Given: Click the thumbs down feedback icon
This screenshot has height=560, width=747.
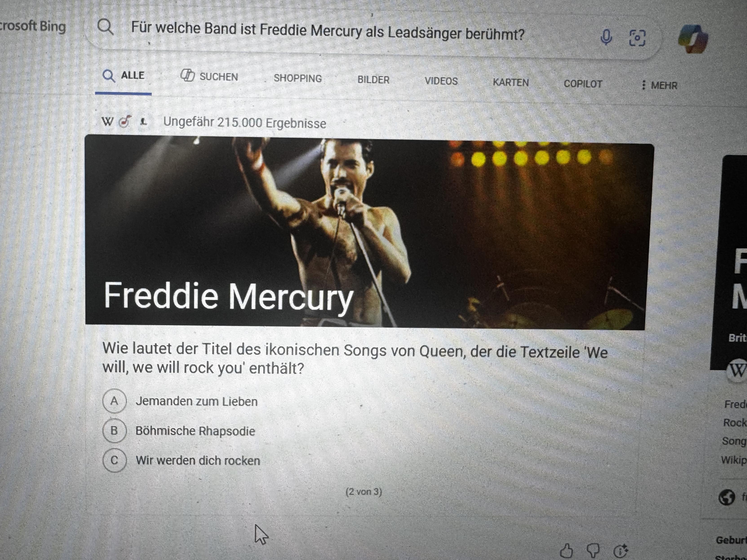Looking at the screenshot, I should [x=593, y=551].
